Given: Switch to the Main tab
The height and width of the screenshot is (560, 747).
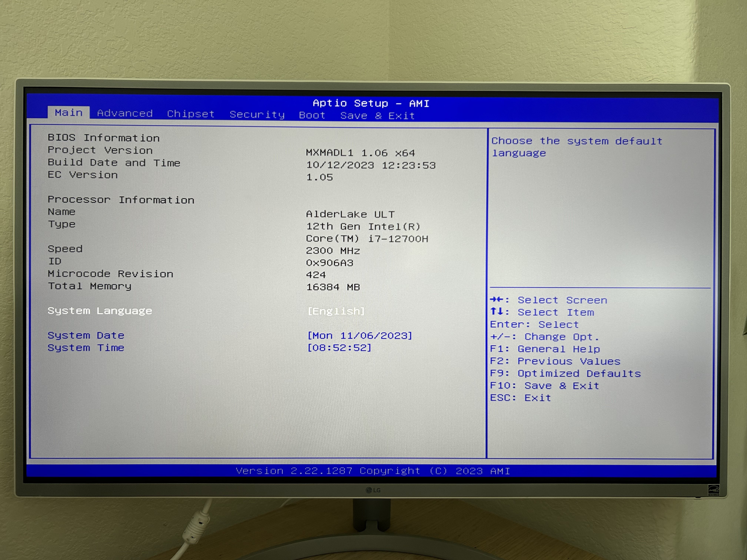Looking at the screenshot, I should click(x=69, y=112).
